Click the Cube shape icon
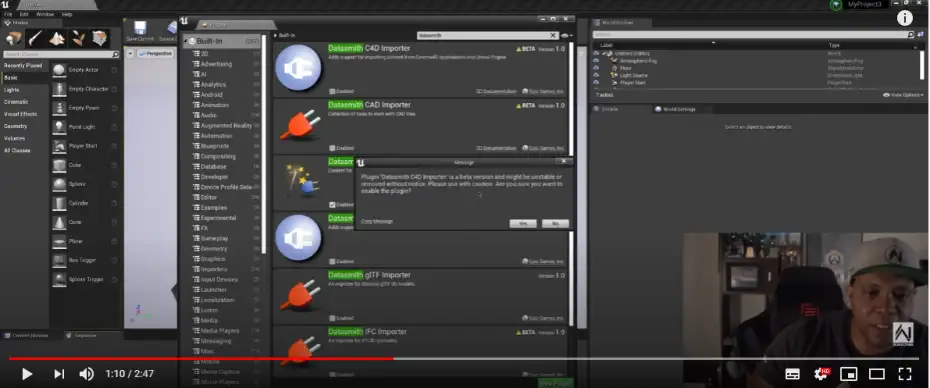The image size is (930, 388). pyautogui.click(x=59, y=165)
